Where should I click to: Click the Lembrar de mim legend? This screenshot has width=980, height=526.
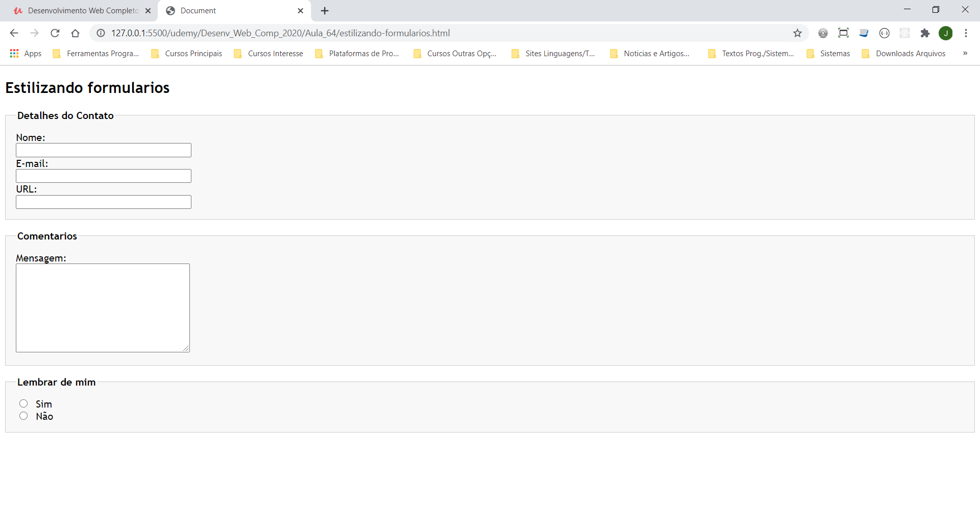click(57, 382)
